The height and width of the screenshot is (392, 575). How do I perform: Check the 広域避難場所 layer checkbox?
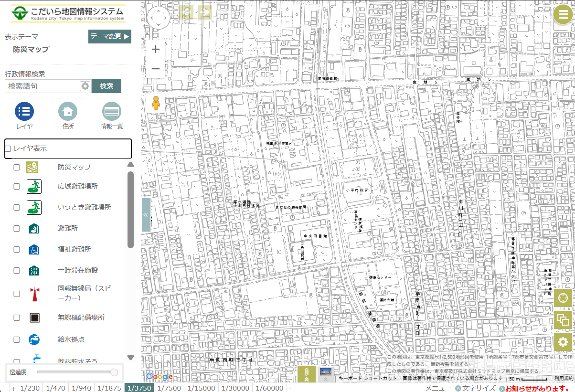point(17,186)
